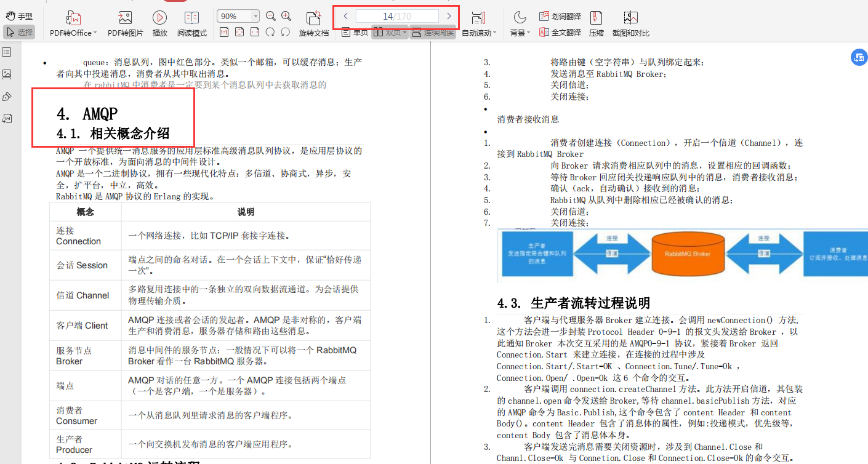This screenshot has height=464, width=868.
Task: Open PDF转Office conversion tool
Action: pyautogui.click(x=73, y=24)
